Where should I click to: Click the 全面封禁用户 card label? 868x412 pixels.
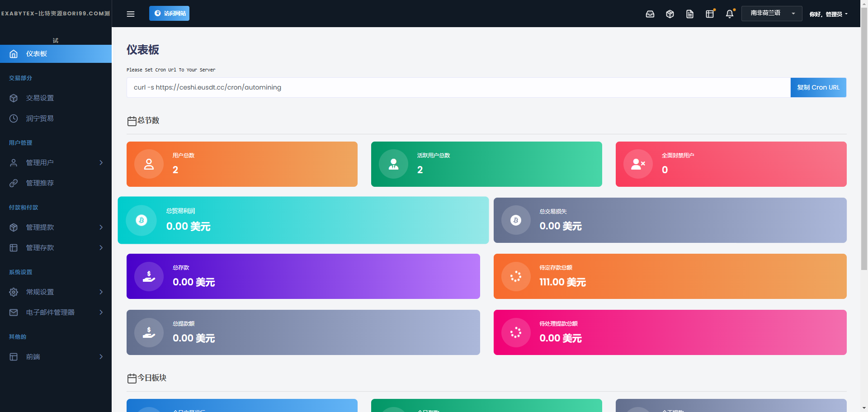pos(678,156)
